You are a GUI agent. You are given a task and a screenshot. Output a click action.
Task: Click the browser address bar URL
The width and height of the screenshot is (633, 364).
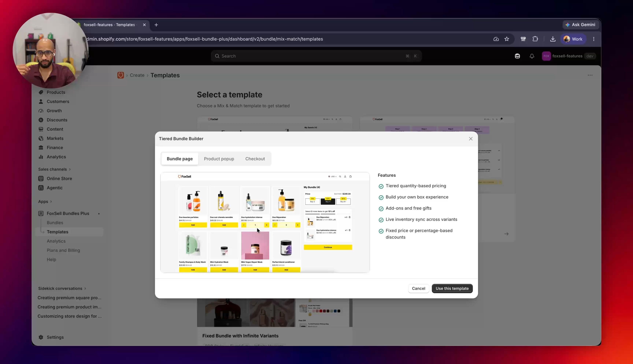[205, 39]
